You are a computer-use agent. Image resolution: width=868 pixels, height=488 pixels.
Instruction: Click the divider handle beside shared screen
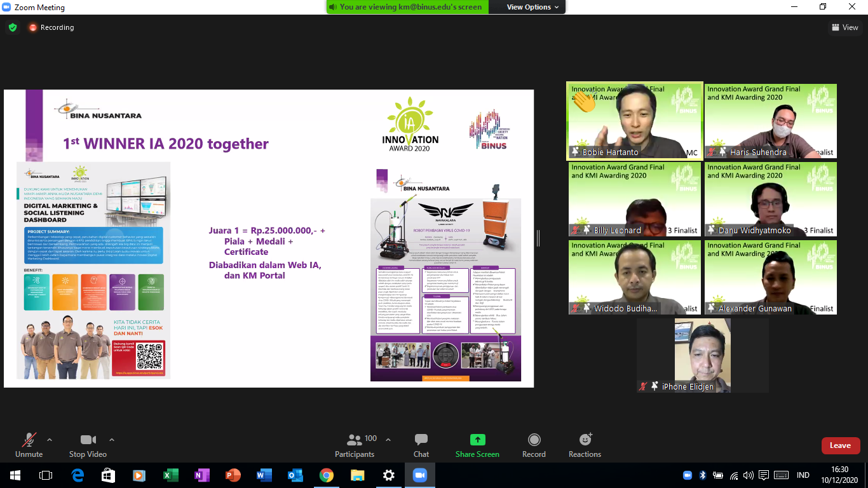(538, 238)
